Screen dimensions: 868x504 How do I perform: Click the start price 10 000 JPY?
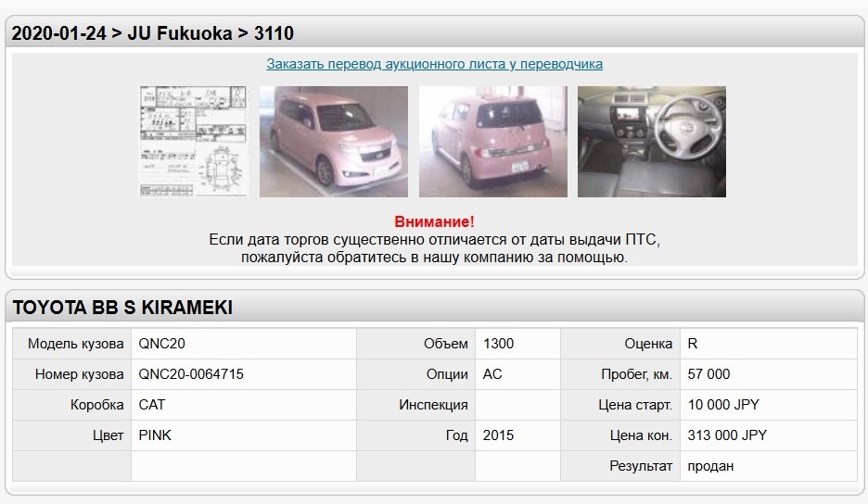coord(723,405)
